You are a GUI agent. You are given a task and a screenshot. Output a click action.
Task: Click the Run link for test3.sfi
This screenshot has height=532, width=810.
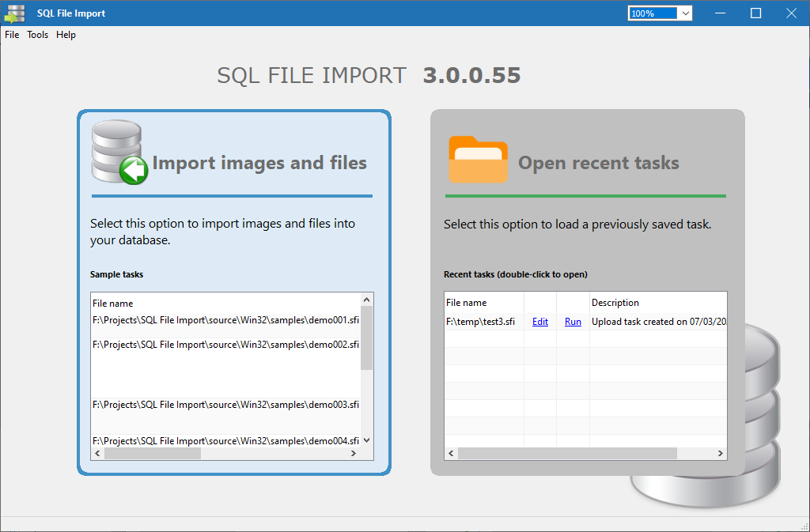tap(573, 322)
